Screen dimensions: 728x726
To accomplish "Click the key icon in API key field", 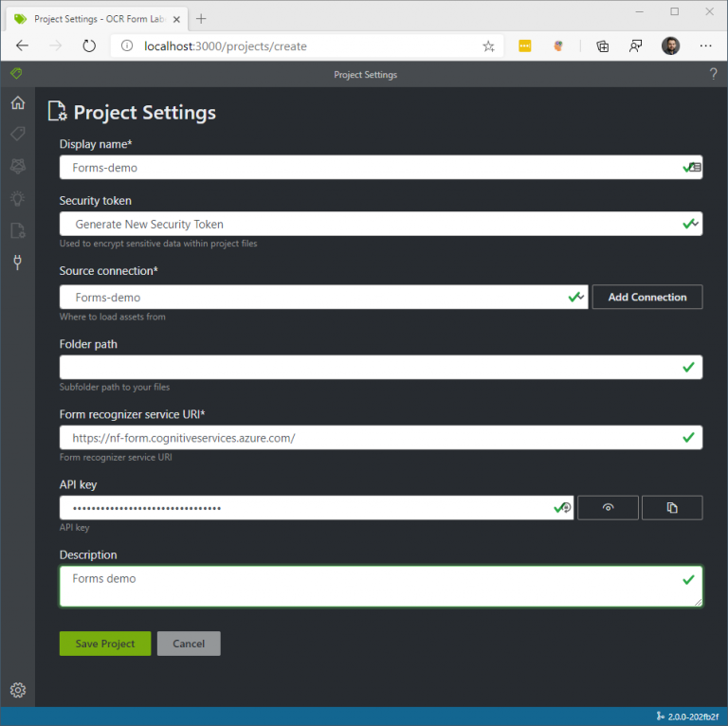I will pos(567,507).
